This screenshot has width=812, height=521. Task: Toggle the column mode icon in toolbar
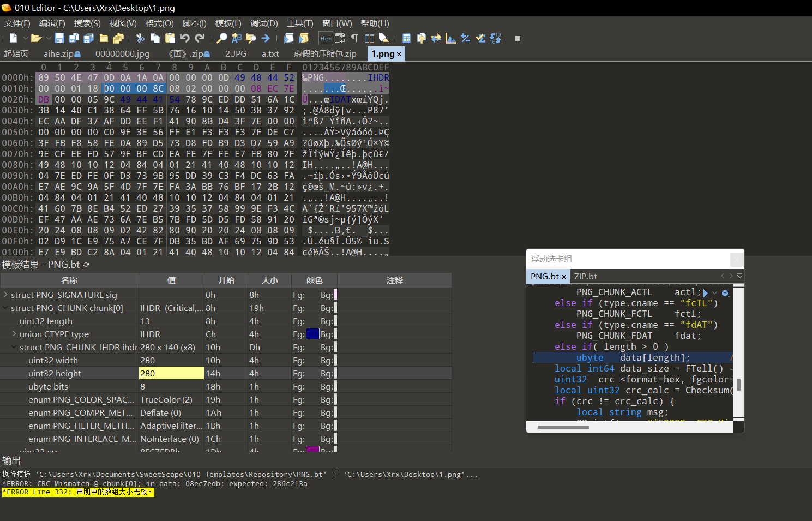(x=370, y=38)
